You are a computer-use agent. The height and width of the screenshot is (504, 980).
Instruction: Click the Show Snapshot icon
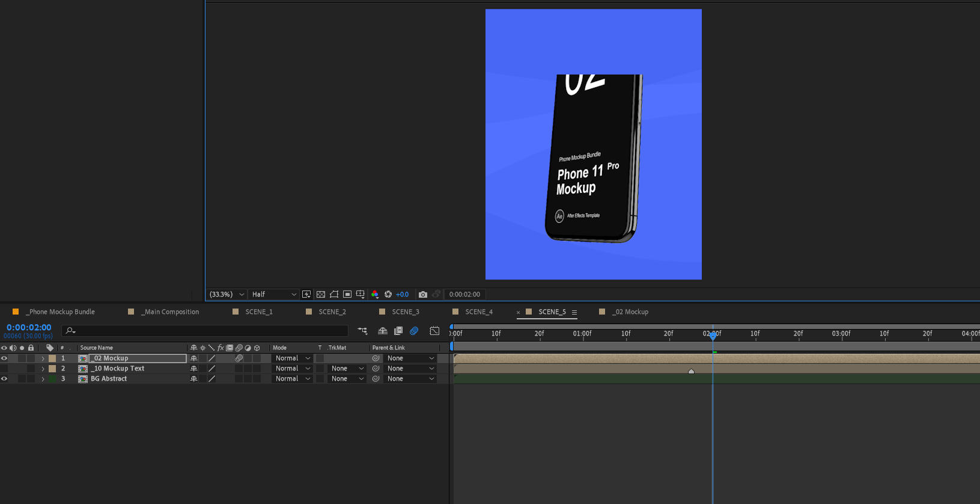click(x=436, y=294)
